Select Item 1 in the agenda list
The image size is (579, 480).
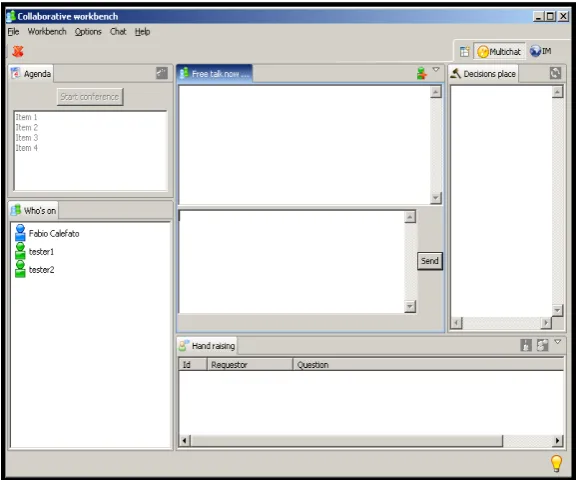coord(26,117)
